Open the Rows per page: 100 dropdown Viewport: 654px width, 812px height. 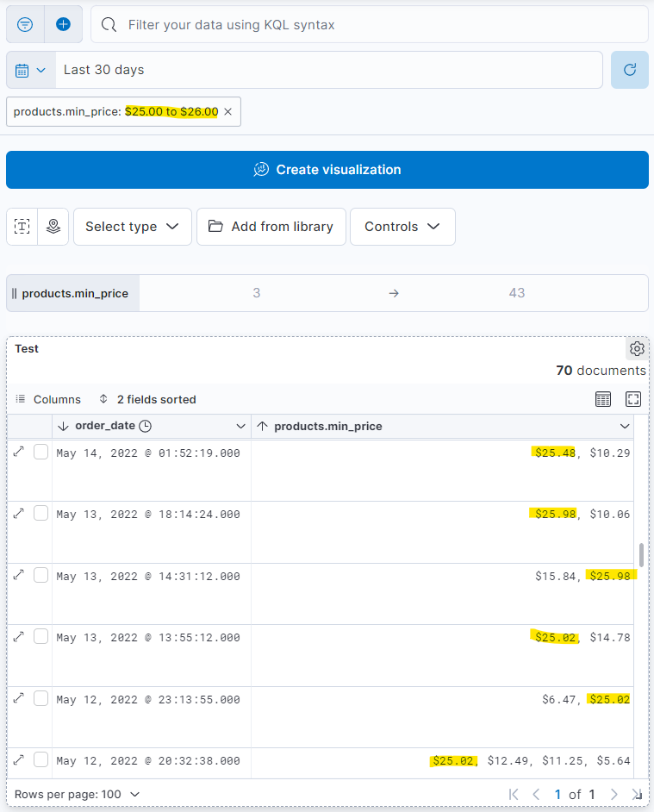[78, 795]
